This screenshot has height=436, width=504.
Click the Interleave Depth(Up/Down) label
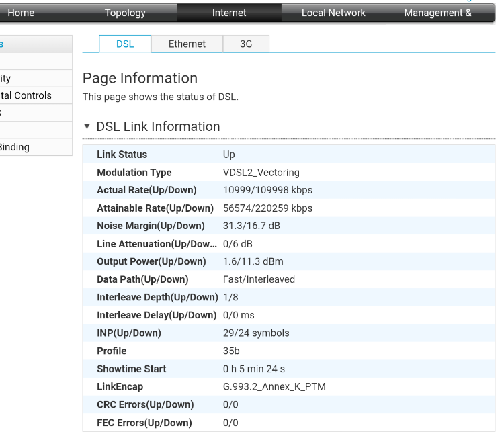tap(157, 297)
